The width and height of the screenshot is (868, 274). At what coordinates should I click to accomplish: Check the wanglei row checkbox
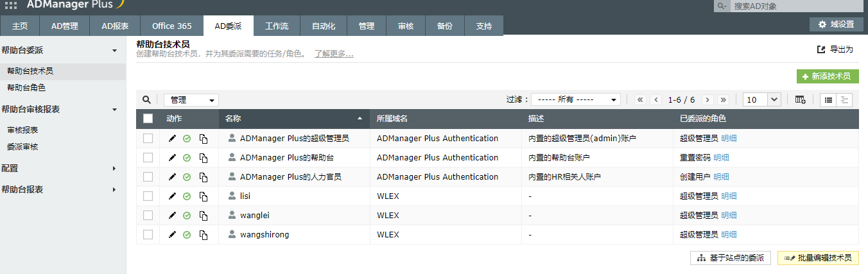pos(148,215)
